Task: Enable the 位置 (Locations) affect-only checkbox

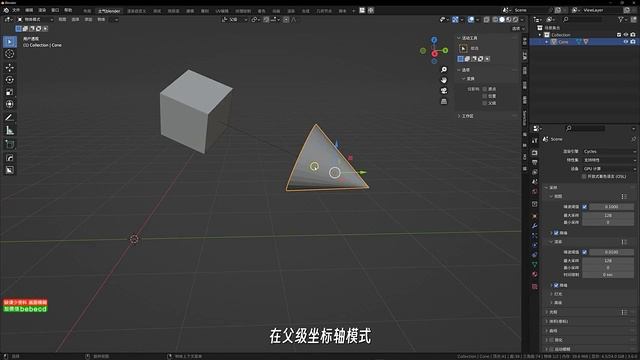Action: pyautogui.click(x=485, y=96)
